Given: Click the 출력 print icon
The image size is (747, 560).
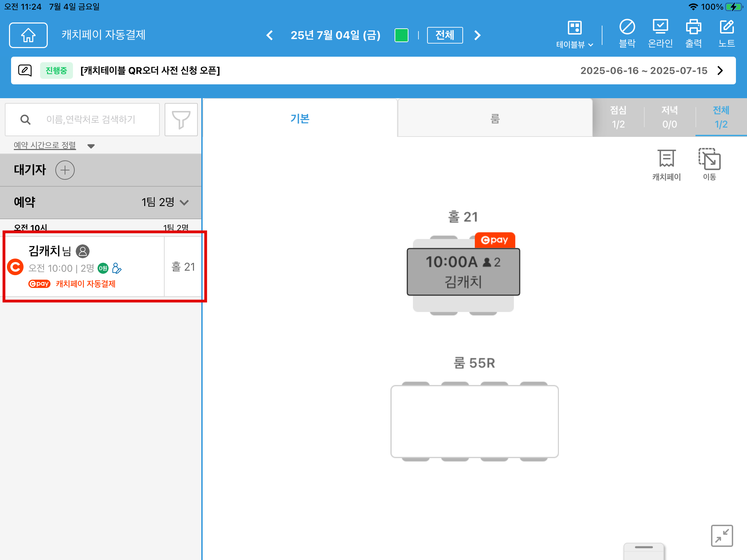Looking at the screenshot, I should (693, 34).
